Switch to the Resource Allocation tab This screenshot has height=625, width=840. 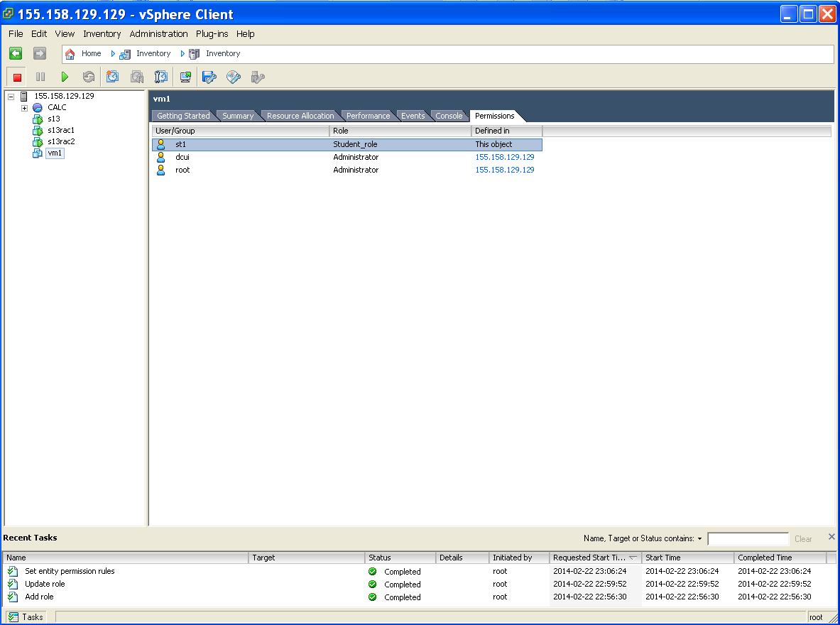point(300,116)
